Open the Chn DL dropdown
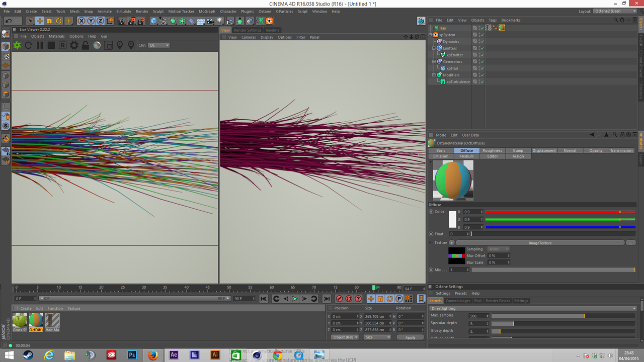 click(x=159, y=45)
